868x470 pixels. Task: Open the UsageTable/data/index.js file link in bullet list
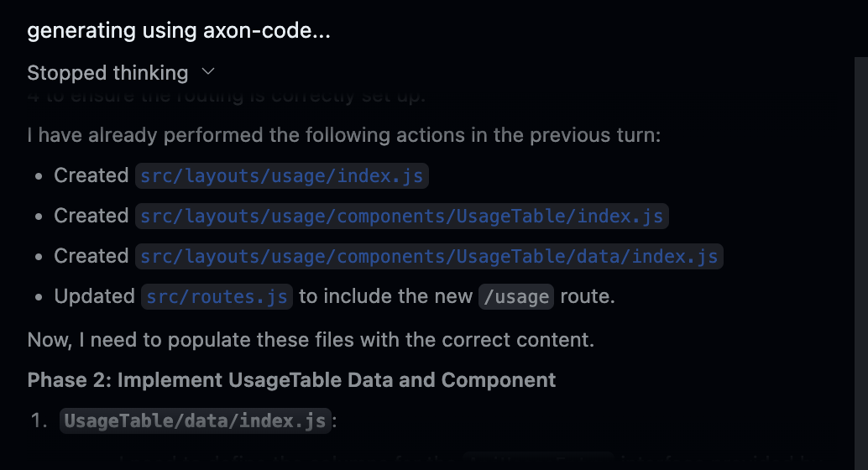[x=429, y=257]
